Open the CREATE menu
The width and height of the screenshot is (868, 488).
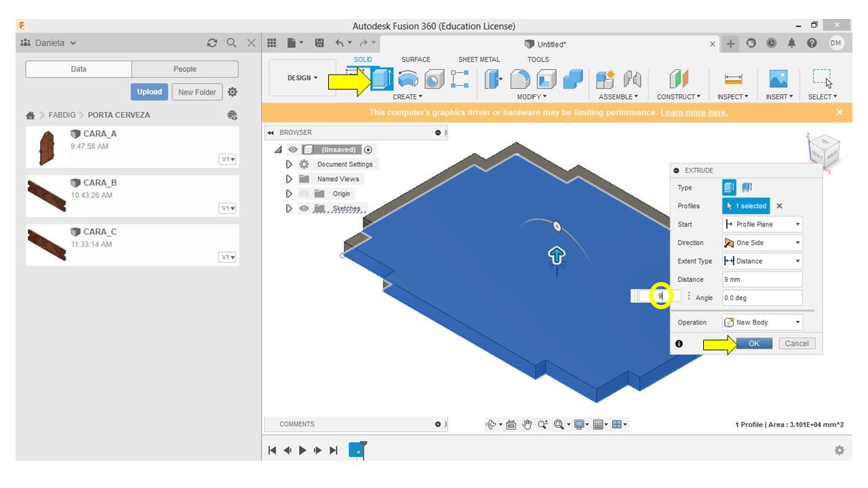408,97
